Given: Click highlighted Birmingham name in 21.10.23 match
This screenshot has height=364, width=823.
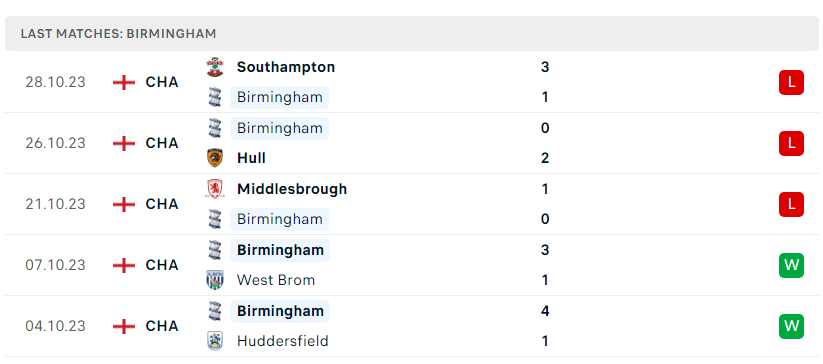Looking at the screenshot, I should pos(279,219).
